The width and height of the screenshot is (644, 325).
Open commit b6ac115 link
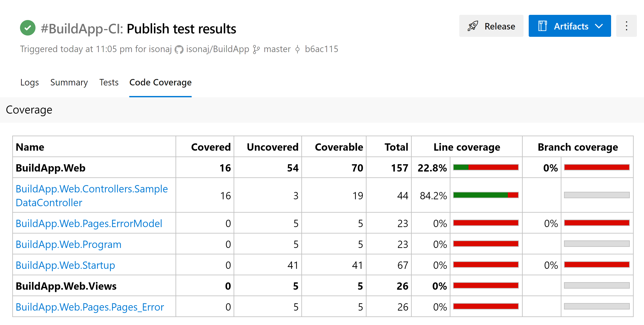point(321,49)
